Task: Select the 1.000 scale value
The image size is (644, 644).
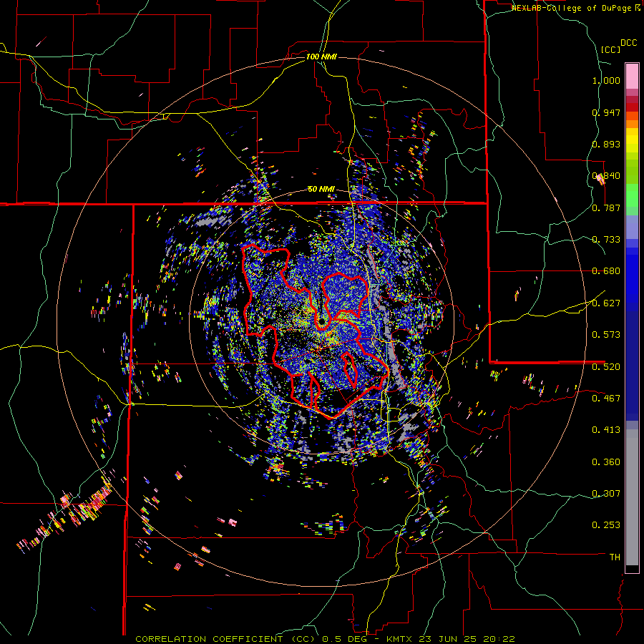Action: point(606,80)
